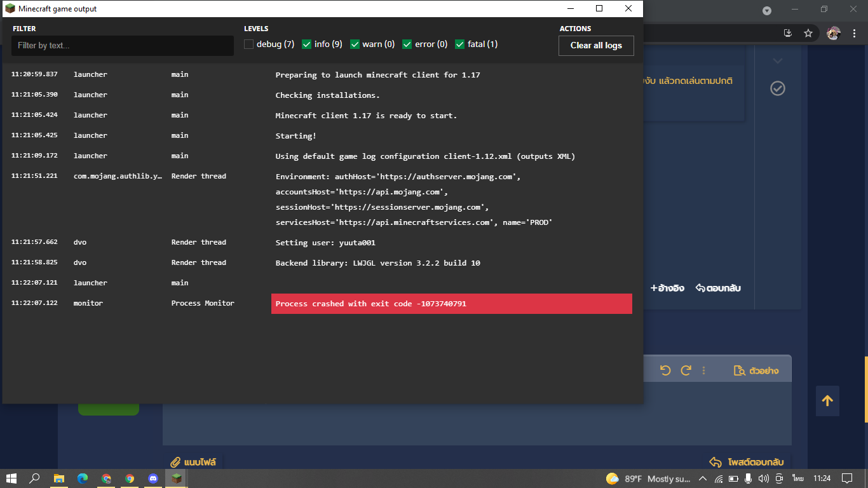Open Chrome's three-dot menu

(x=853, y=33)
